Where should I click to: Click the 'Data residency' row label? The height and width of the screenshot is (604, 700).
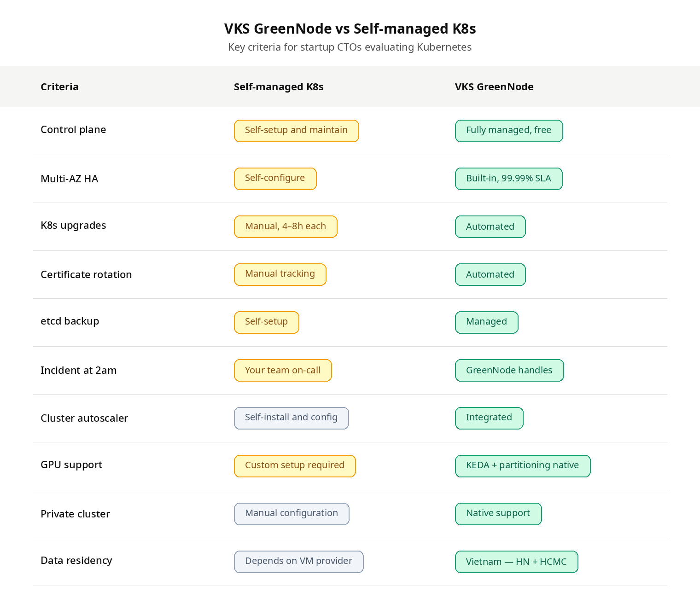[76, 561]
